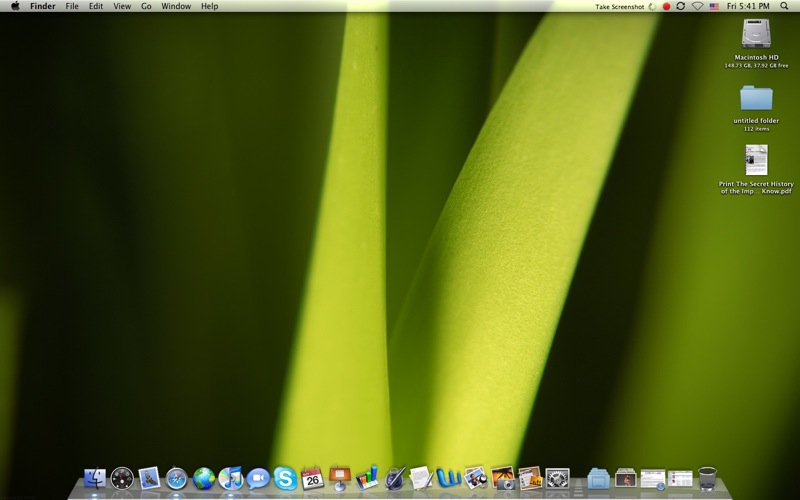Open the pictures stack in dock
The height and width of the screenshot is (500, 800).
click(626, 479)
